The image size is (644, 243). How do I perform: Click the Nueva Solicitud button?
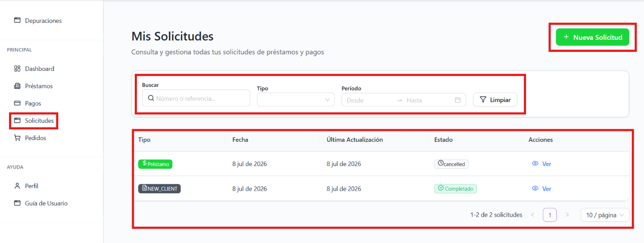coord(593,37)
